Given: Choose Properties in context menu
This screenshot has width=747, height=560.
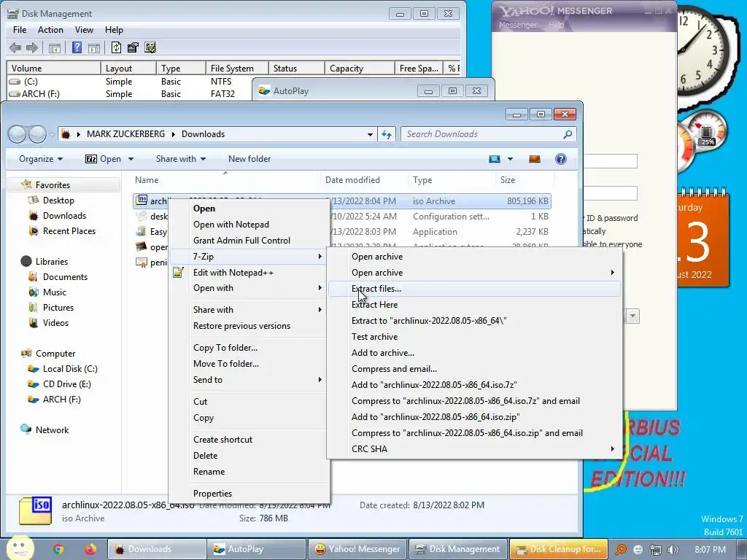Looking at the screenshot, I should click(x=248, y=494).
